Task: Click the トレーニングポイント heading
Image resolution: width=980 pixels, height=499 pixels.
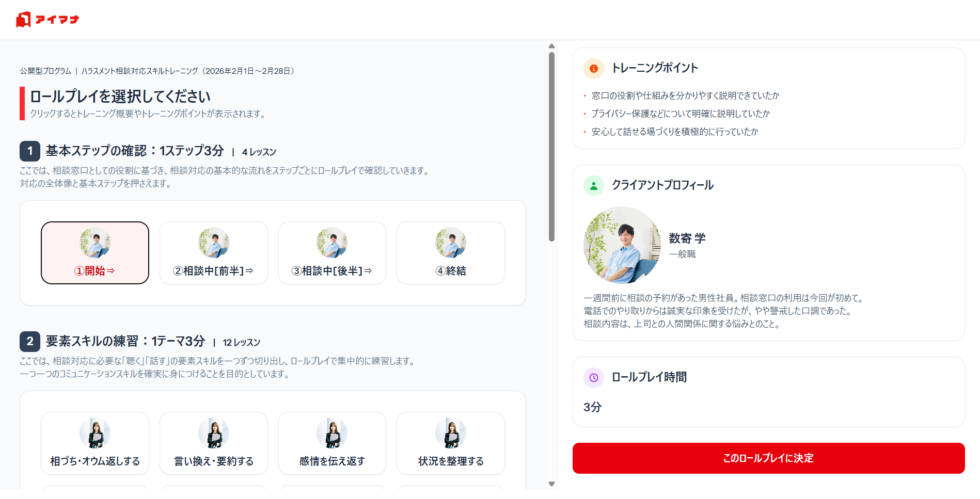Action: pyautogui.click(x=655, y=68)
